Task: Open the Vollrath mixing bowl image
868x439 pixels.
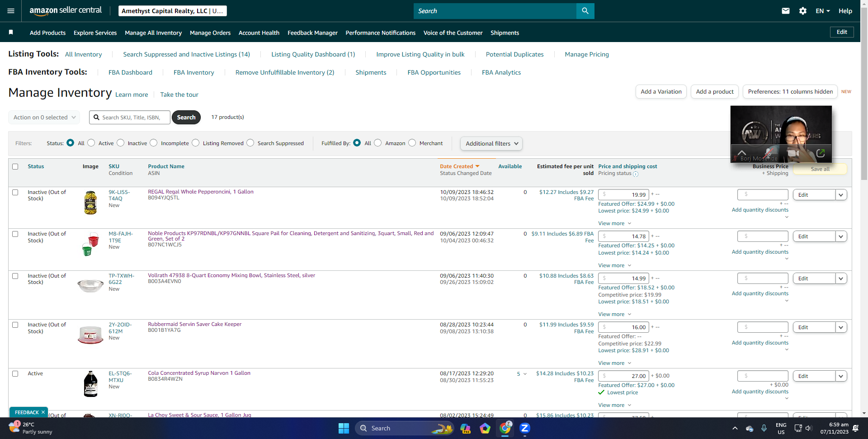Action: pyautogui.click(x=90, y=285)
